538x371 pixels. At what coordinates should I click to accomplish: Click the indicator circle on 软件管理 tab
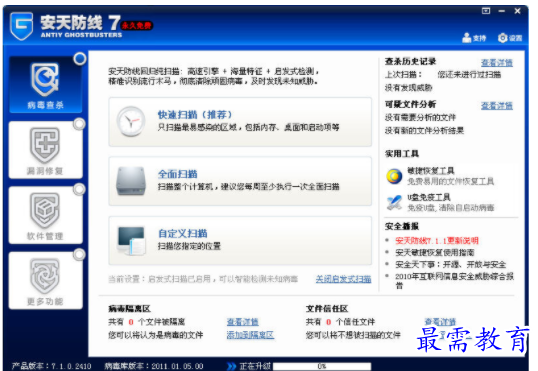79,189
